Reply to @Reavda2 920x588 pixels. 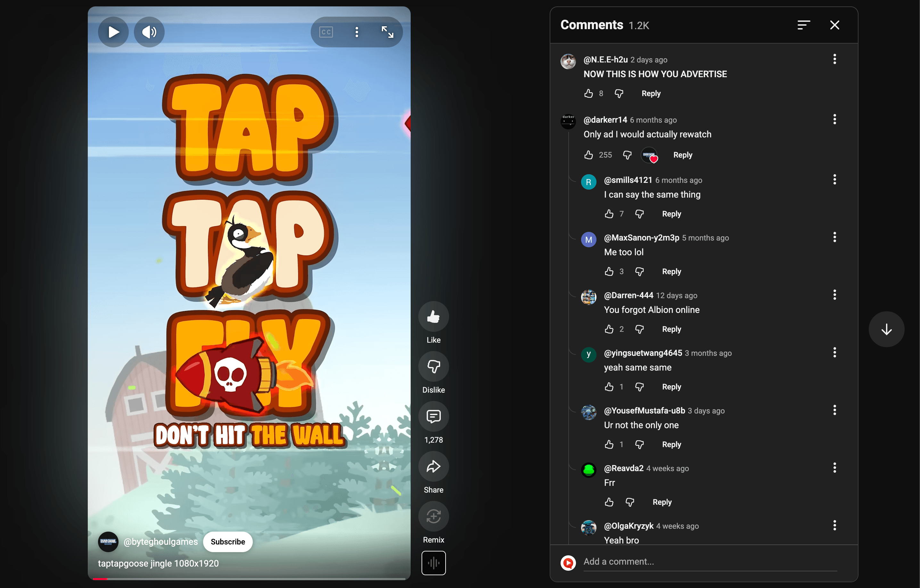point(662,502)
